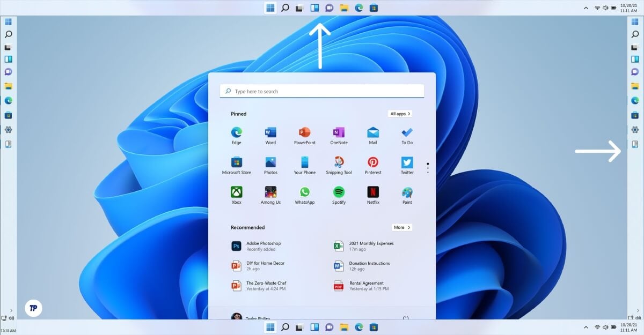Open Settings gear on the left taskbar
The width and height of the screenshot is (644, 335).
pos(8,130)
